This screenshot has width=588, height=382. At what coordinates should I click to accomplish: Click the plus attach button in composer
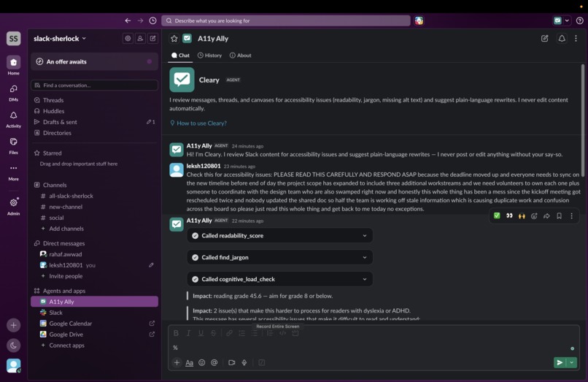177,362
